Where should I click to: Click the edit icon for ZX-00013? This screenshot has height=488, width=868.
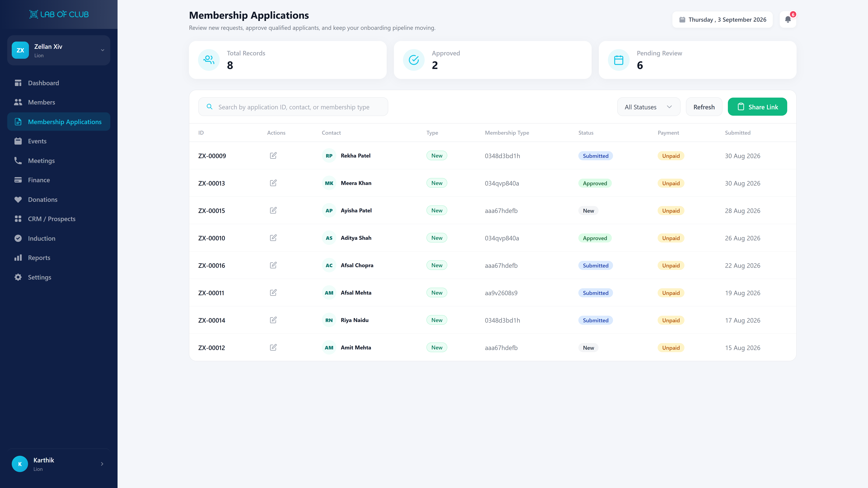(x=273, y=183)
